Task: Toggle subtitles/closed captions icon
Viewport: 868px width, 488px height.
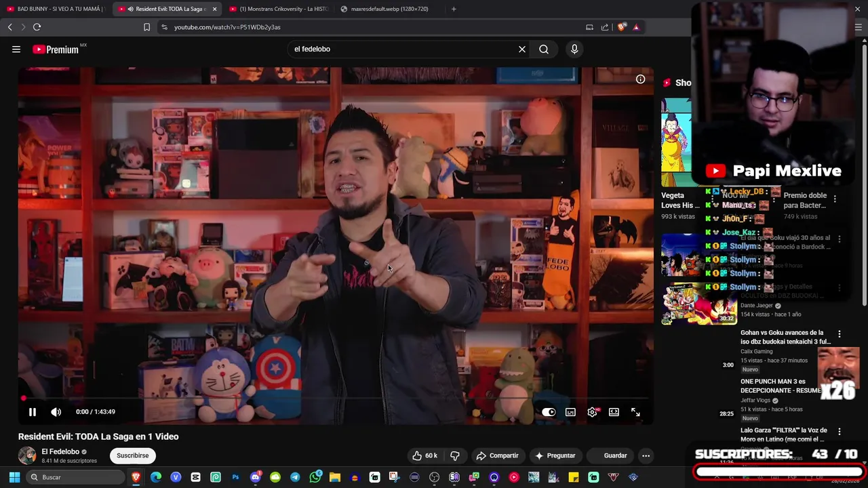Action: (x=570, y=412)
